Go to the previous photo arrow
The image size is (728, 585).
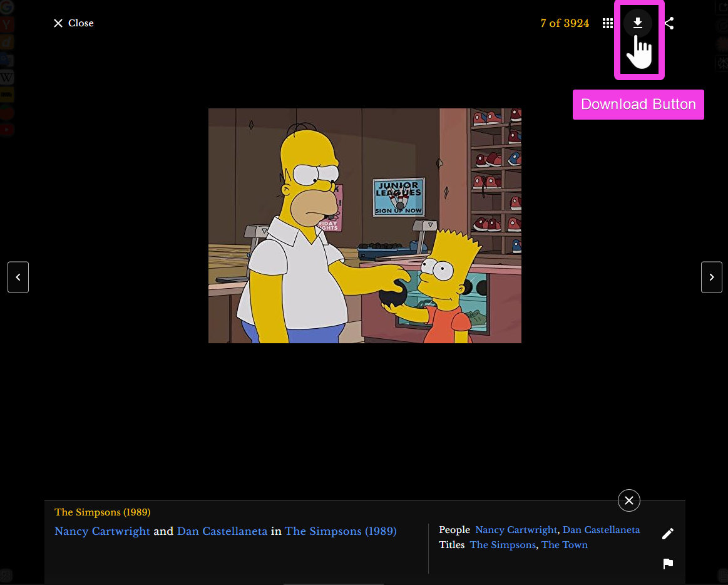pyautogui.click(x=18, y=277)
